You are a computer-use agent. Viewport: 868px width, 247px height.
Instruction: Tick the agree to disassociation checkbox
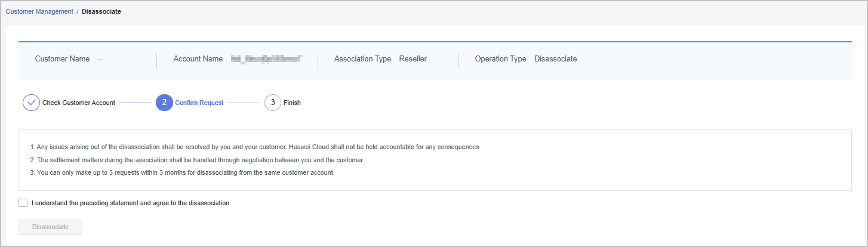point(23,203)
